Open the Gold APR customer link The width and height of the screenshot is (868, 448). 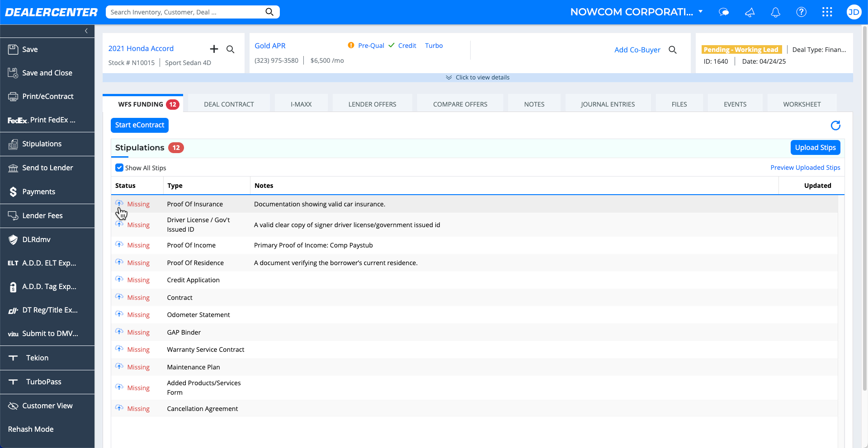tap(270, 46)
